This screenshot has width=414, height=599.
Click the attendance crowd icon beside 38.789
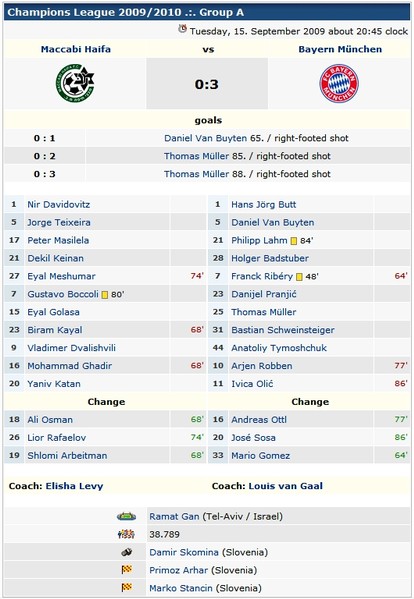[126, 534]
